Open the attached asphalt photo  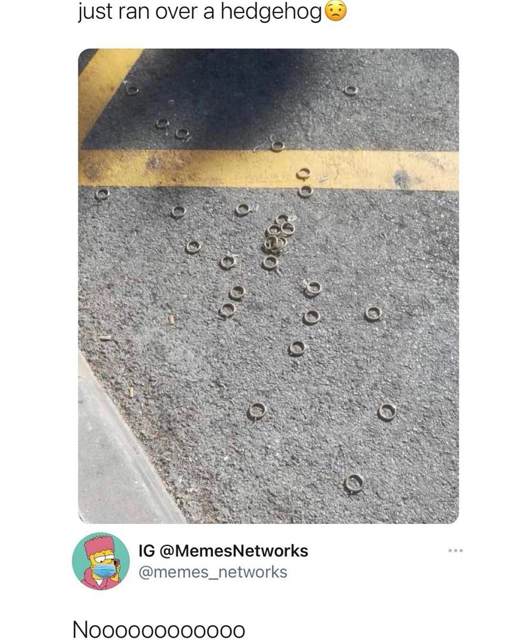pos(268,286)
